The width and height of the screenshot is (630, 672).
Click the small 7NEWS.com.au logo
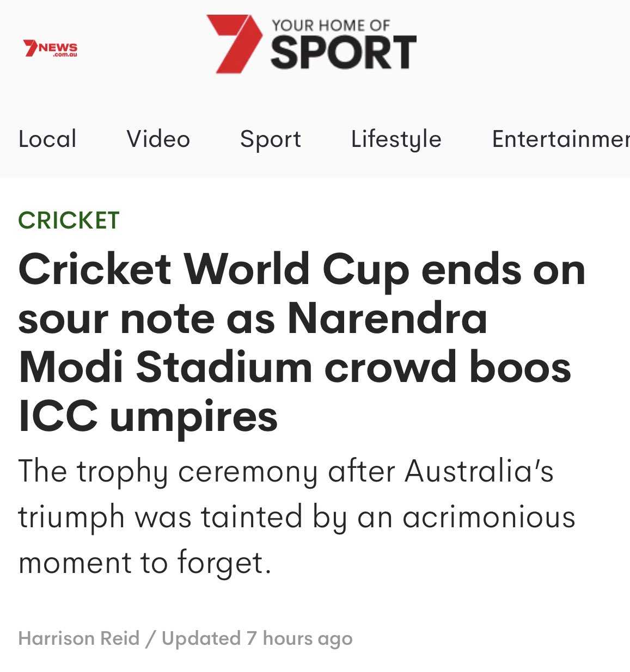point(50,49)
